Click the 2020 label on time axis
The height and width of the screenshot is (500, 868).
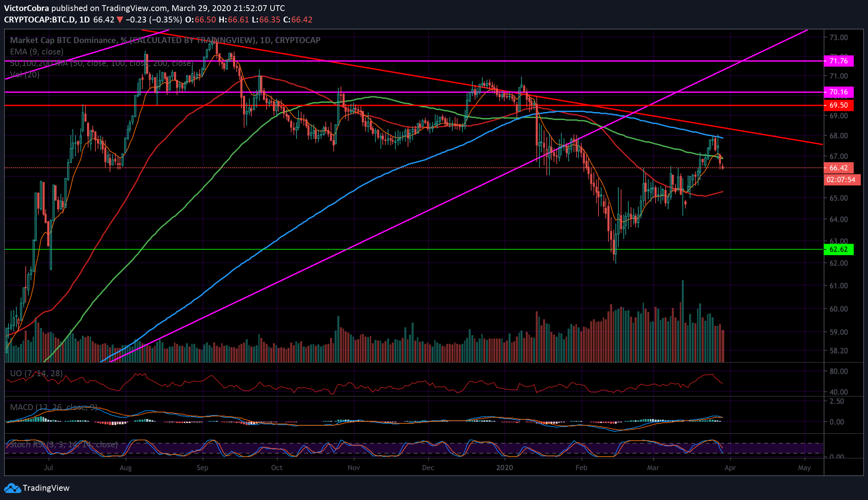[504, 468]
